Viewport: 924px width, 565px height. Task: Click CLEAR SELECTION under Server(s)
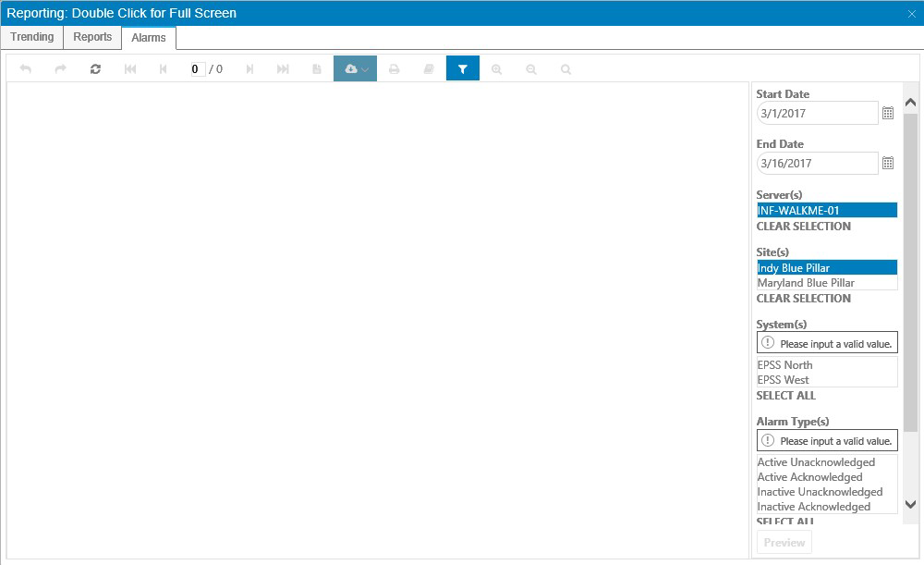coord(803,227)
